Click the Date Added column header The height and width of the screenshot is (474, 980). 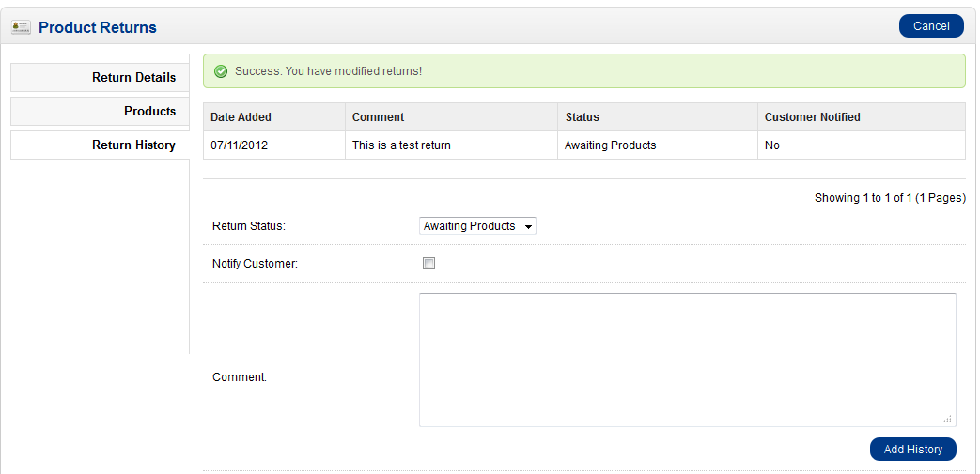point(241,117)
